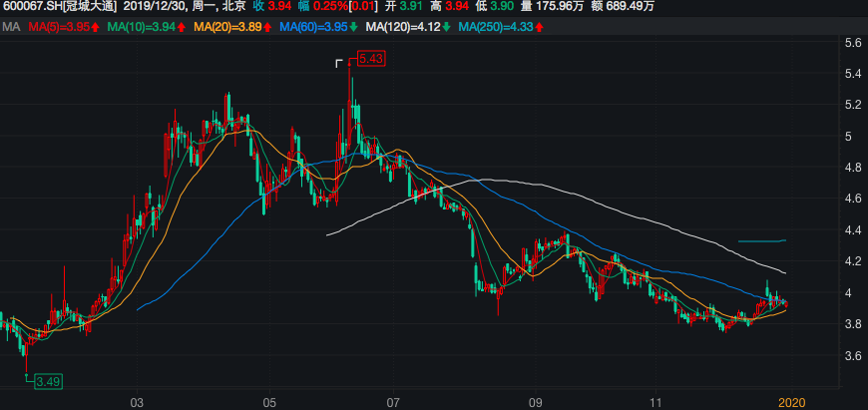Toggle the MA(20) orange legend label
The width and height of the screenshot is (868, 410).
coord(229,25)
